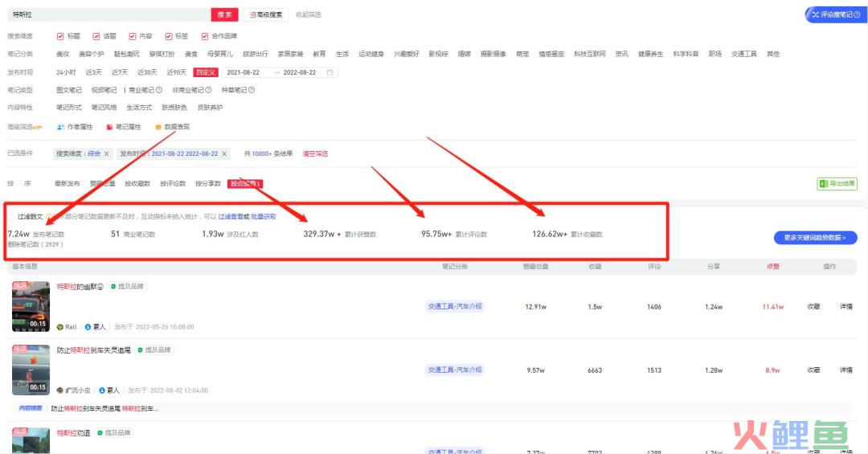This screenshot has width=868, height=454.
Task: Click the 评论搜笔记 blue button
Action: [835, 15]
